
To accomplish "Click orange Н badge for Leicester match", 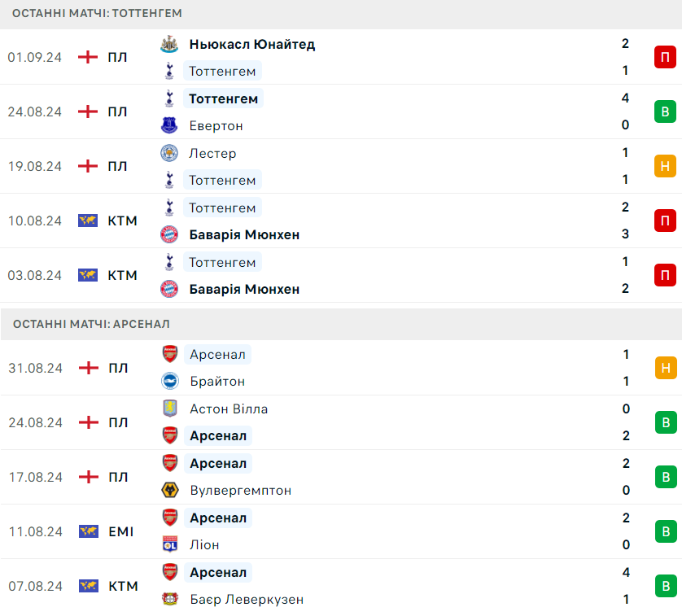I will pos(665,166).
